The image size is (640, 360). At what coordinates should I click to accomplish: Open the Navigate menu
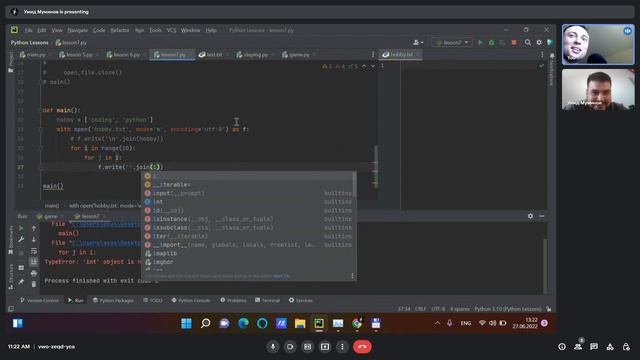point(78,30)
